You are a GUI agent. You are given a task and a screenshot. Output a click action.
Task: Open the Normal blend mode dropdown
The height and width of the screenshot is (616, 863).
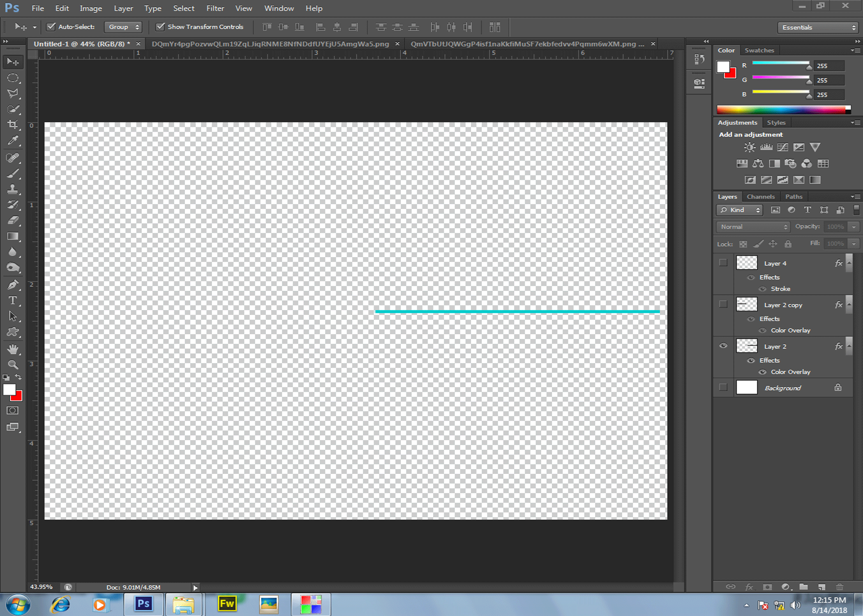tap(753, 227)
